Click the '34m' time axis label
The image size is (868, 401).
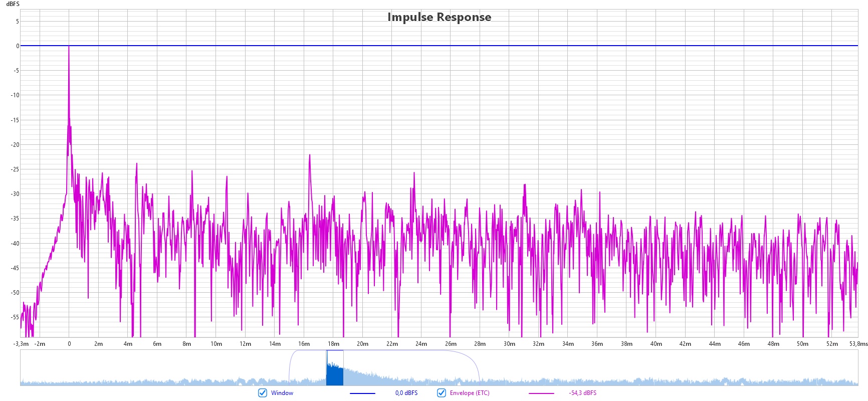click(x=568, y=344)
